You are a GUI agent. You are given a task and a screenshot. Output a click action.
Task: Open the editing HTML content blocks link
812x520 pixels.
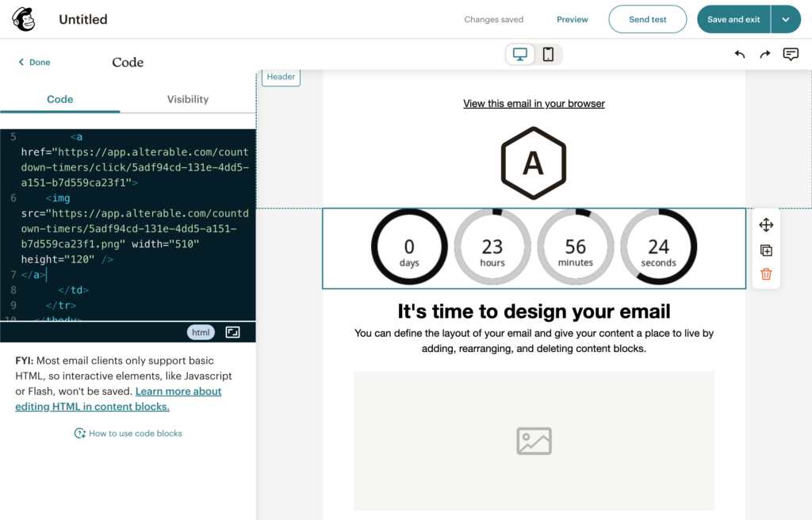point(92,406)
